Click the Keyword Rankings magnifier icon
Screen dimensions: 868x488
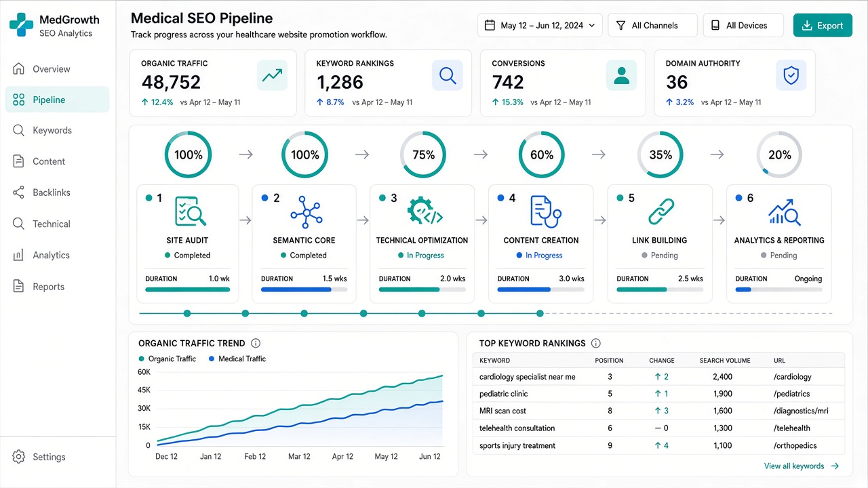click(x=448, y=75)
